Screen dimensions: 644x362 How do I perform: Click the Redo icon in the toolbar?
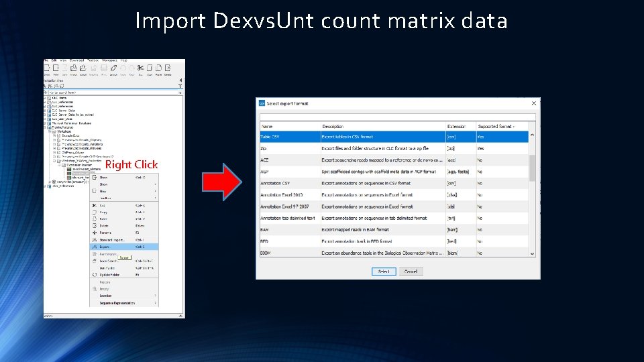(x=131, y=68)
